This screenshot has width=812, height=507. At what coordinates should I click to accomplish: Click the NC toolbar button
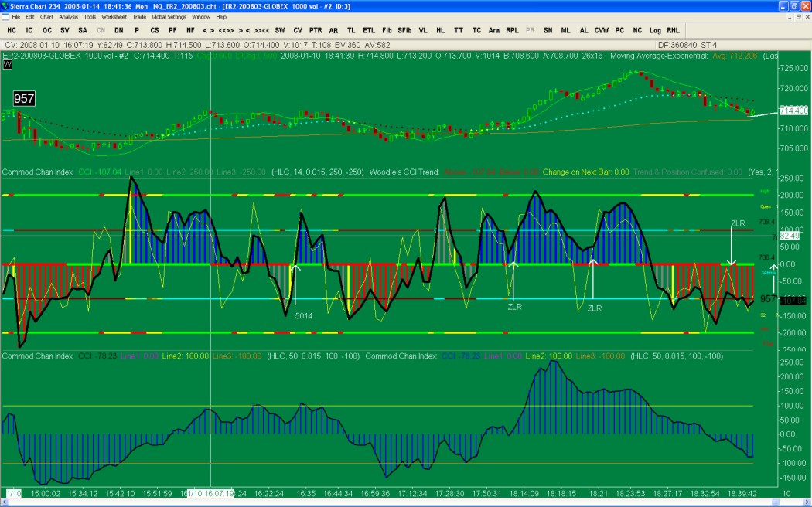637,30
